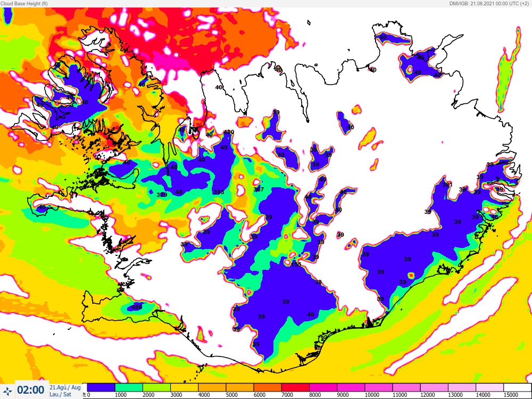532x399 pixels.
Task: Select the blue 0–1000 ft legend swatch
Action: [101, 387]
